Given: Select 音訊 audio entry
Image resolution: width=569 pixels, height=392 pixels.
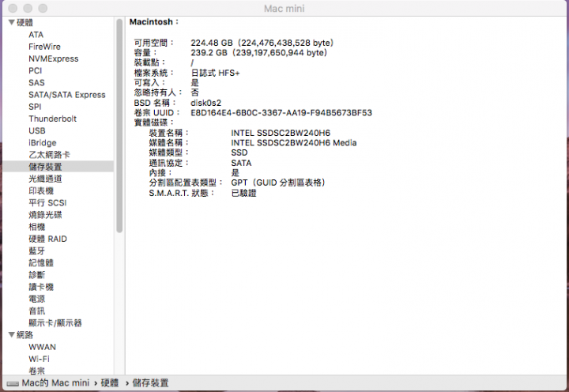Looking at the screenshot, I should (37, 311).
